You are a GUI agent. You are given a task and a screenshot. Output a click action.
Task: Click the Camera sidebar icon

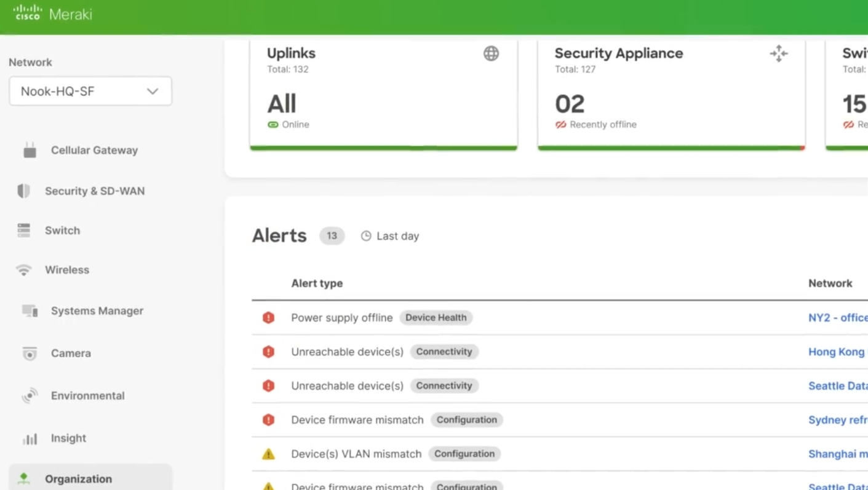(30, 354)
